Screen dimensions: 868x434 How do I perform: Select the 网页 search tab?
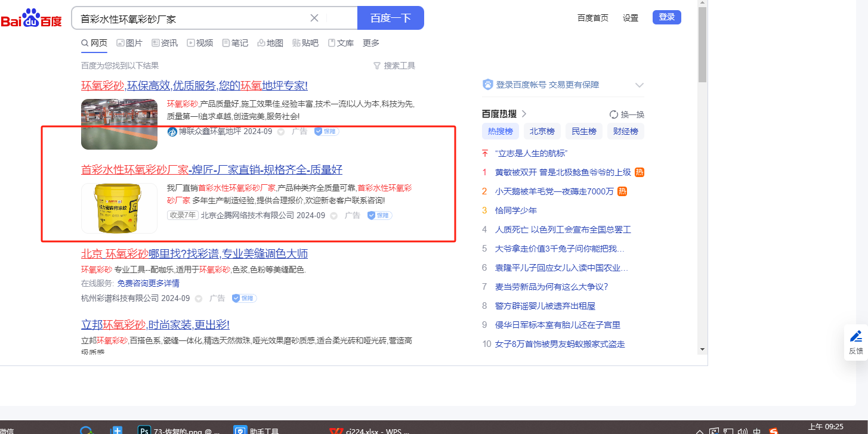[x=94, y=43]
